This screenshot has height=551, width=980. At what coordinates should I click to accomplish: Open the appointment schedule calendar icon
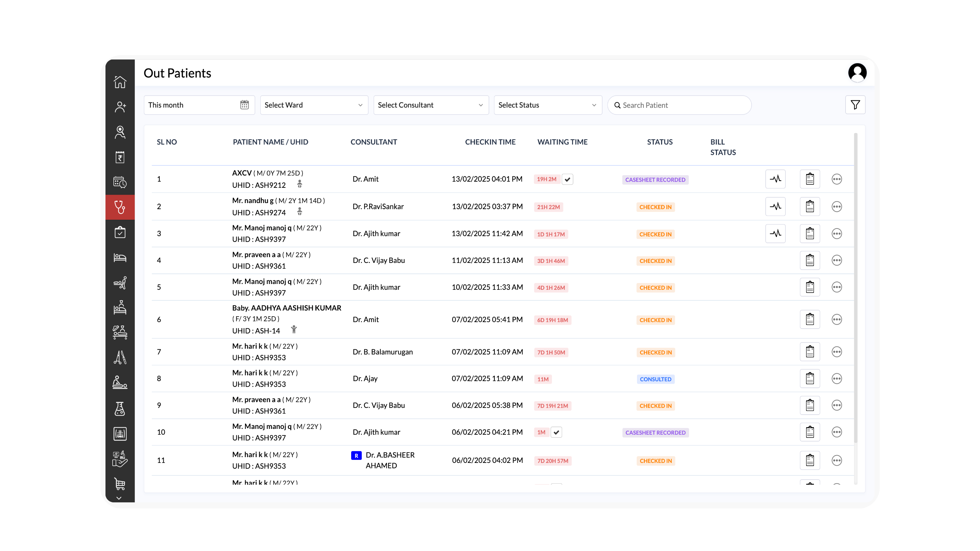click(x=120, y=182)
